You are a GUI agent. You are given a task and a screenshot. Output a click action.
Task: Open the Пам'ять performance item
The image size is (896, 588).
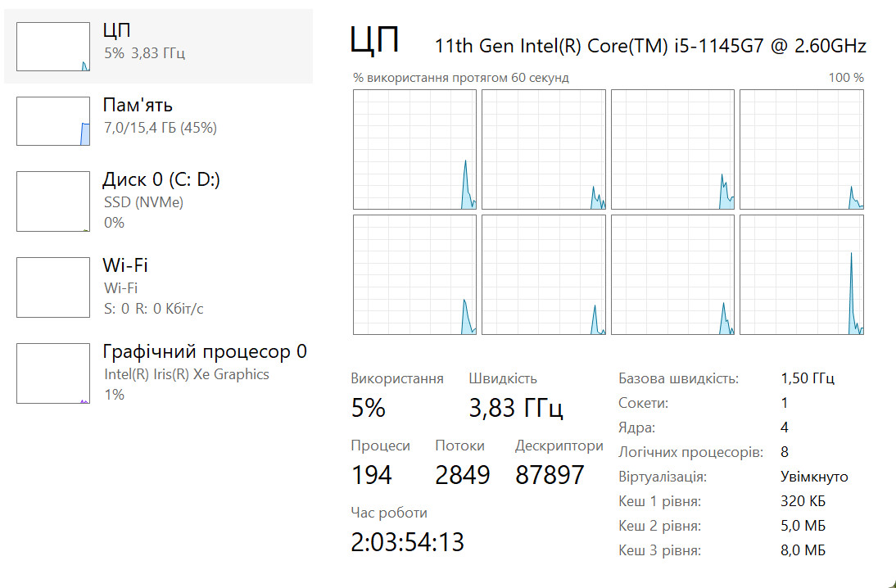click(x=158, y=121)
